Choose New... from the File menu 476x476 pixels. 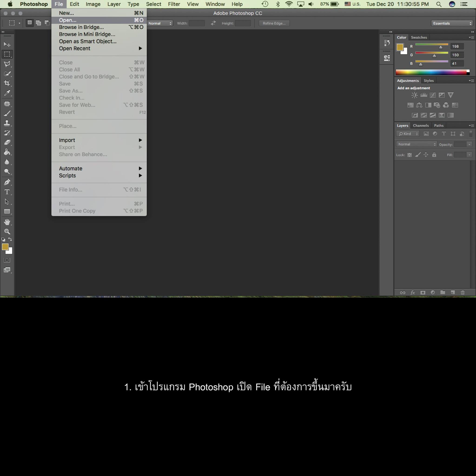[99, 13]
